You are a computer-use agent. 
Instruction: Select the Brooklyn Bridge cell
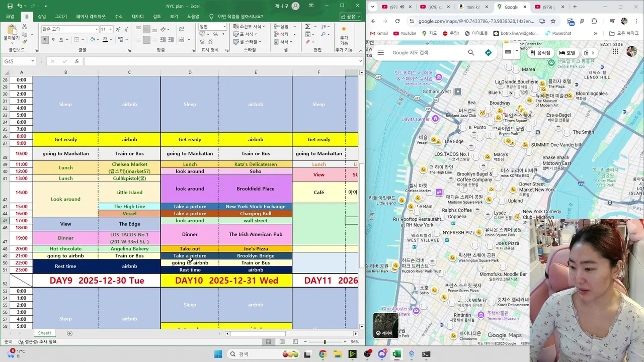pos(256,256)
